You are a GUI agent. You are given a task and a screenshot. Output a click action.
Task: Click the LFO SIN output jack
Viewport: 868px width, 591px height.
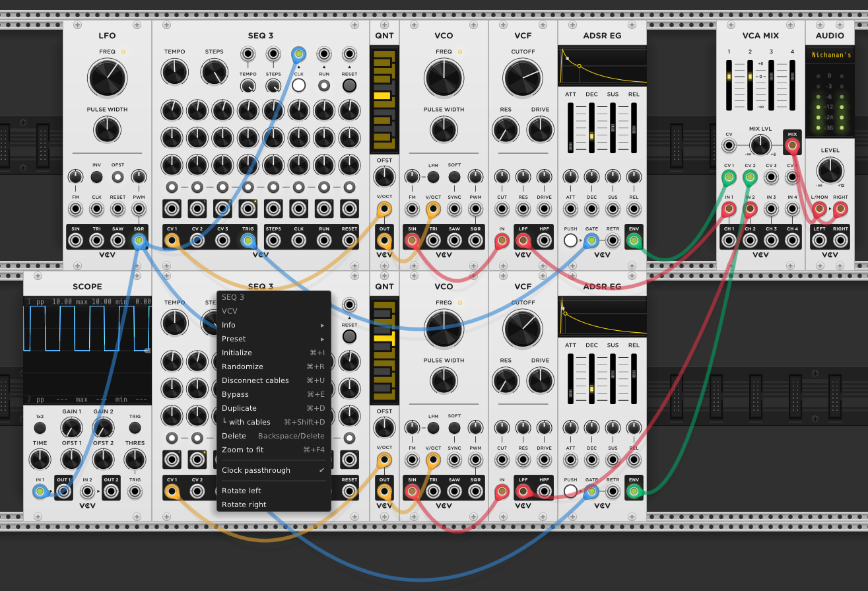(x=76, y=240)
